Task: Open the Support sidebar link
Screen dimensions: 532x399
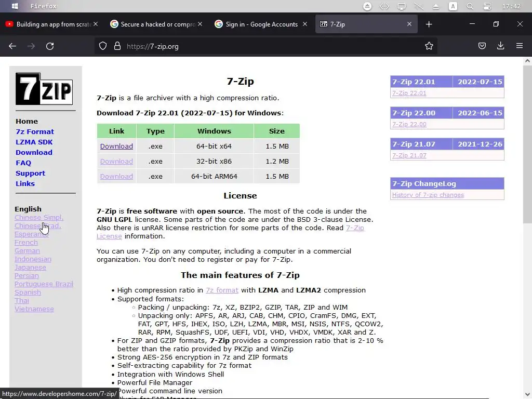Action: pos(30,173)
